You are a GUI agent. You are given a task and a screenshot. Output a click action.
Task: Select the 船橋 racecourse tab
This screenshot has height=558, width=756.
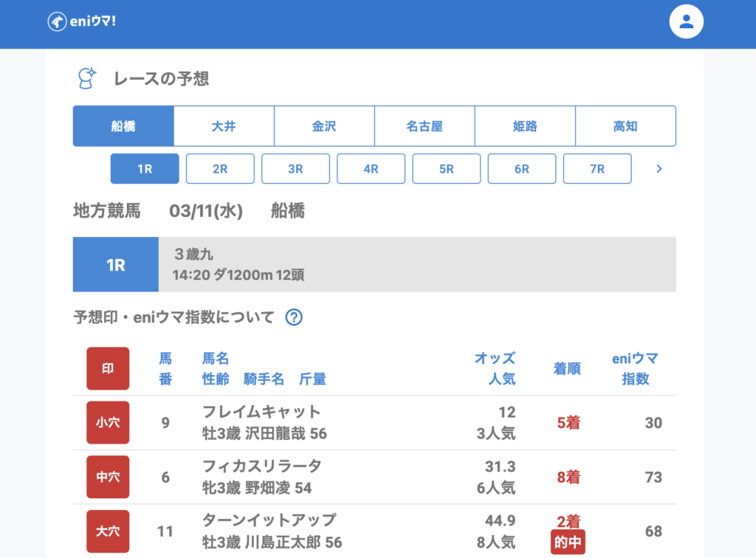(x=123, y=126)
